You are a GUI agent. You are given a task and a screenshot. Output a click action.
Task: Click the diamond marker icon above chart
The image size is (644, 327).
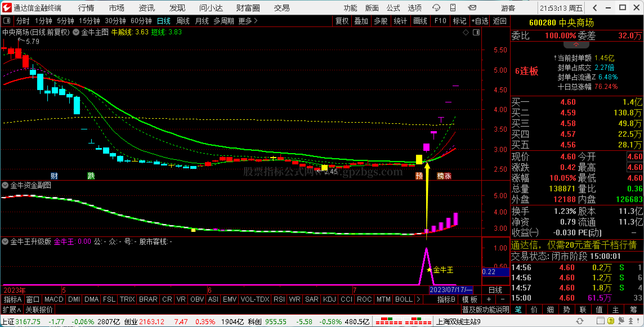[466, 33]
